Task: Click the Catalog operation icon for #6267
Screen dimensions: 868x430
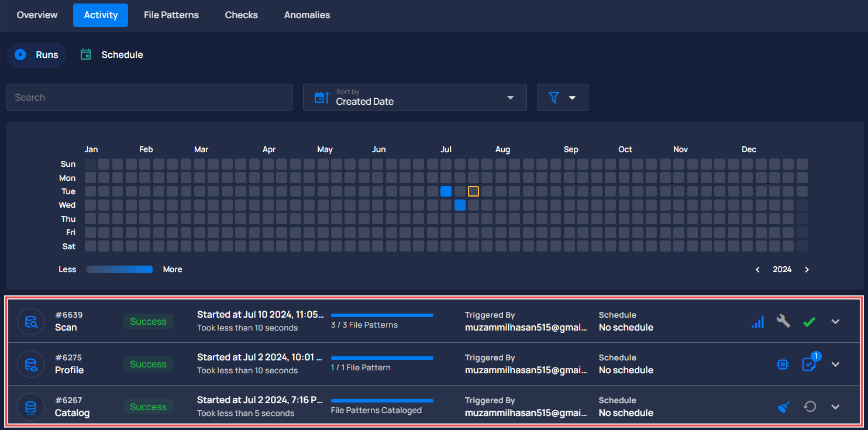Action: pos(30,407)
